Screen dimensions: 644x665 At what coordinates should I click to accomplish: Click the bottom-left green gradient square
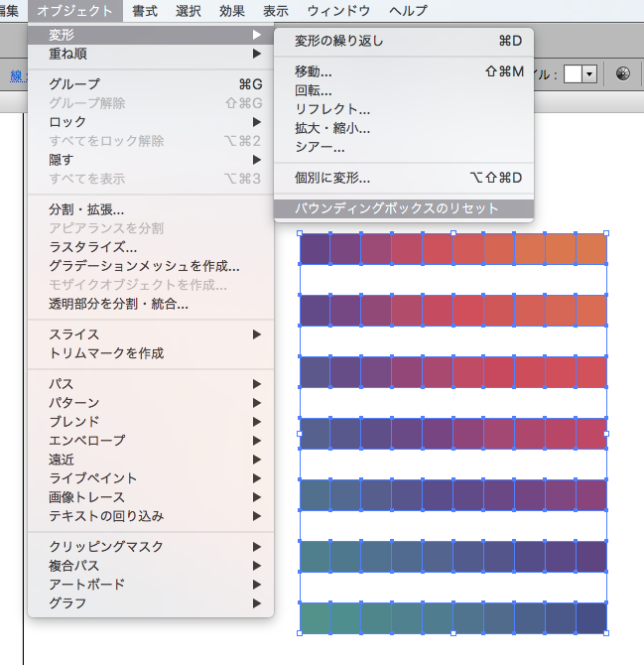(x=315, y=618)
